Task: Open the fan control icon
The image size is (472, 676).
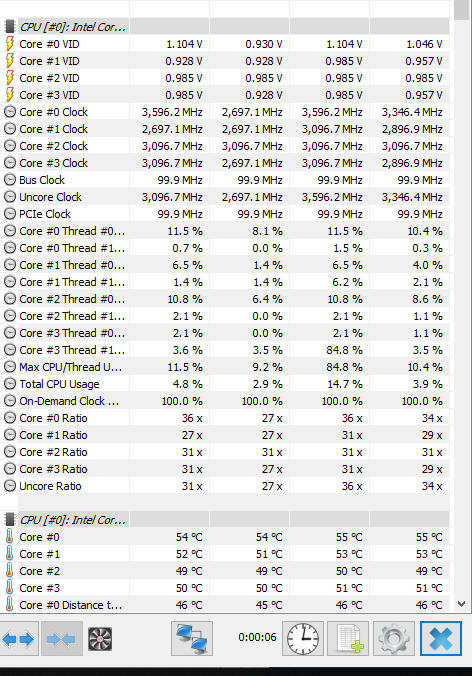Action: pos(100,638)
